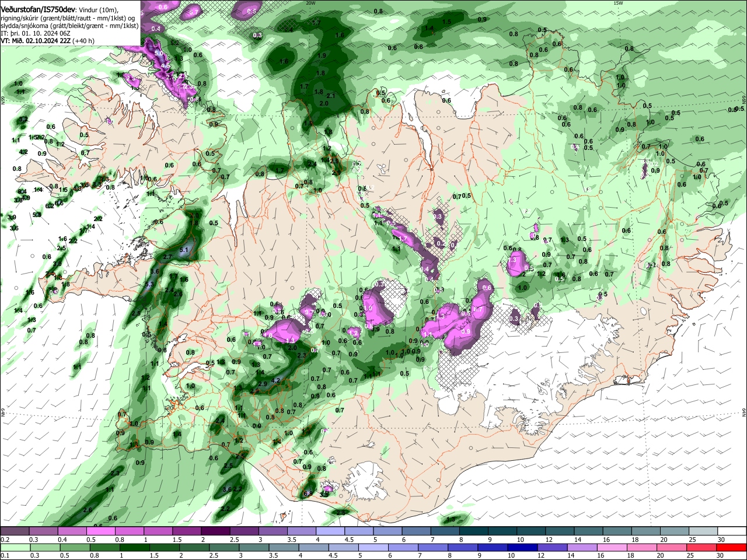Pick the snow legend swatch starting at 12
This screenshot has height=560, width=747.
click(x=558, y=531)
